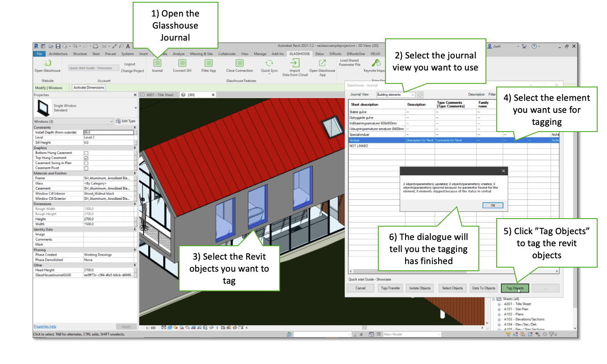The image size is (607, 364).
Task: Launch the Filter App icon
Action: (x=209, y=63)
